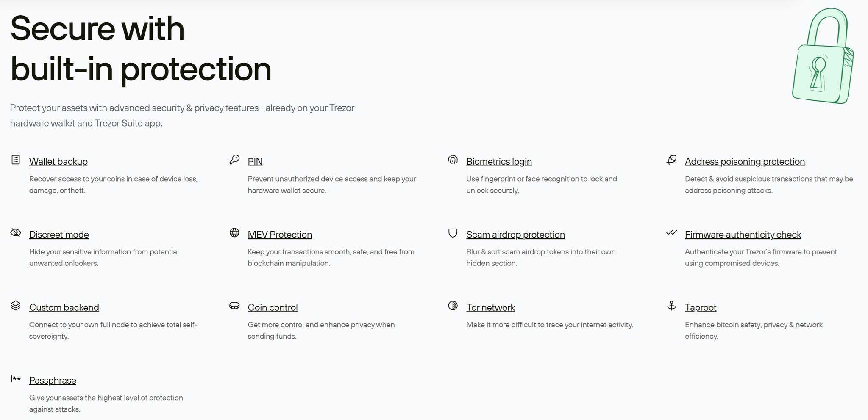Open the Passphrase link
The height and width of the screenshot is (420, 868).
tap(53, 381)
